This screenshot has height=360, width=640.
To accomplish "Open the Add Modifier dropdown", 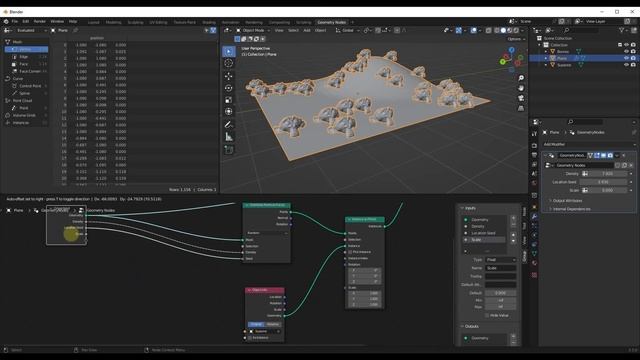I will point(589,144).
